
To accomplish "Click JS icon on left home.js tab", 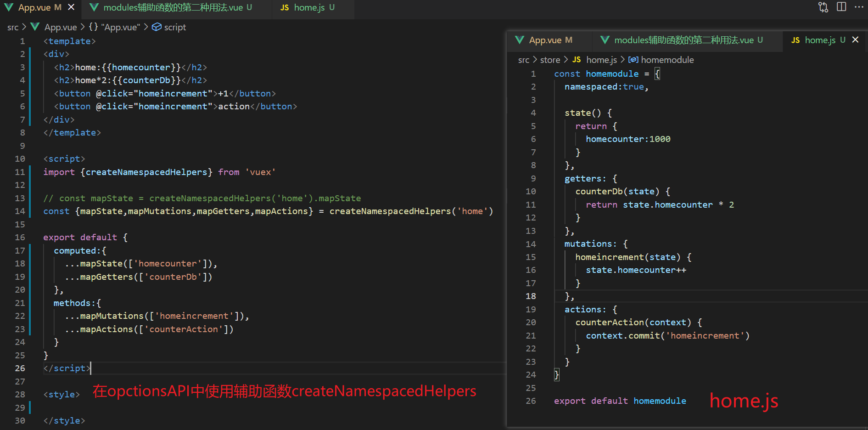I will click(285, 8).
